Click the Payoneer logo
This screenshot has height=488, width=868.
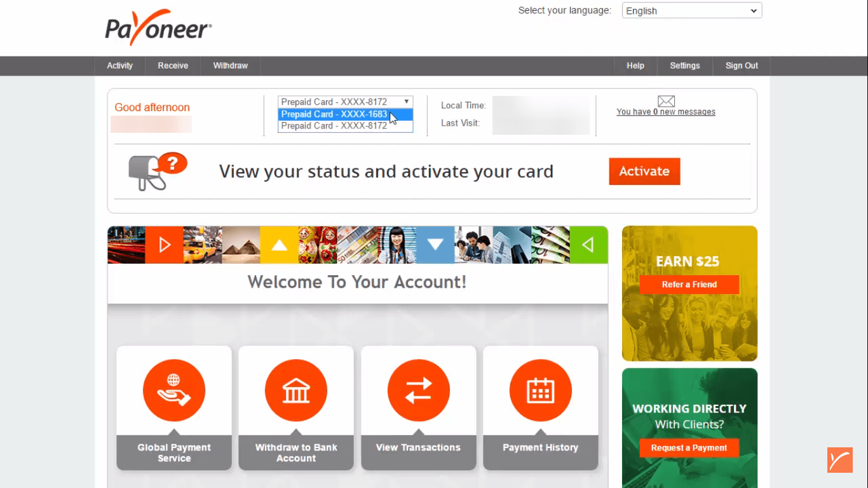click(x=158, y=27)
